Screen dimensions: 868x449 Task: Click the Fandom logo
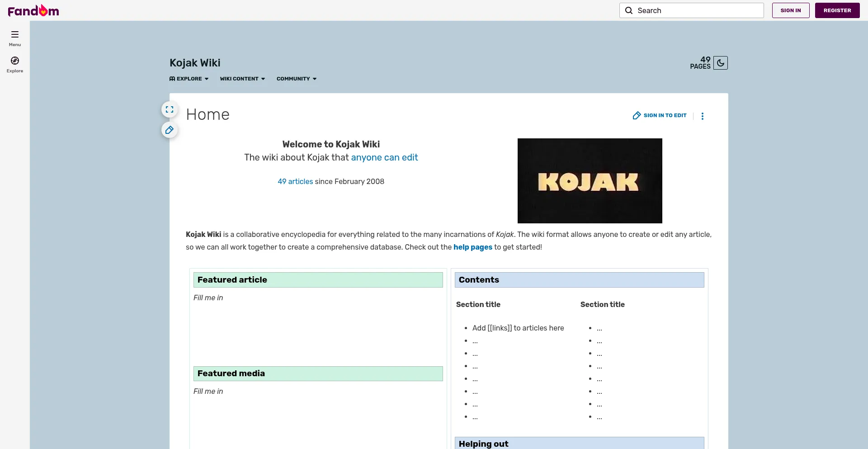click(x=33, y=10)
